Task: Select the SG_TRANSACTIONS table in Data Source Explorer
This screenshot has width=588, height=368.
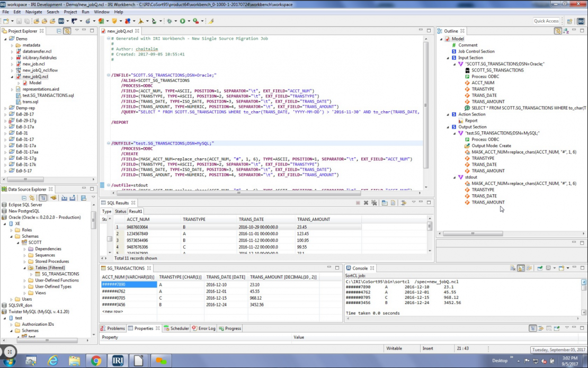Action: point(60,274)
